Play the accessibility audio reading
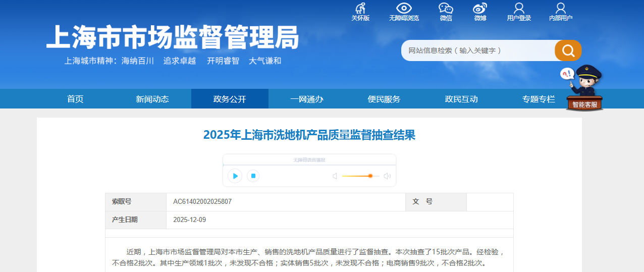Image resolution: width=644 pixels, height=272 pixels. coord(235,176)
